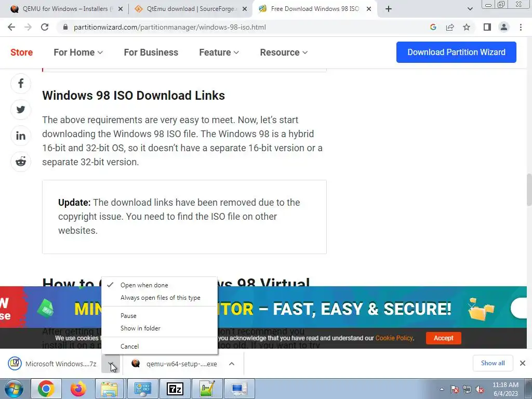Close the downloads bar
Viewport: 532px width, 399px height.
point(523,363)
